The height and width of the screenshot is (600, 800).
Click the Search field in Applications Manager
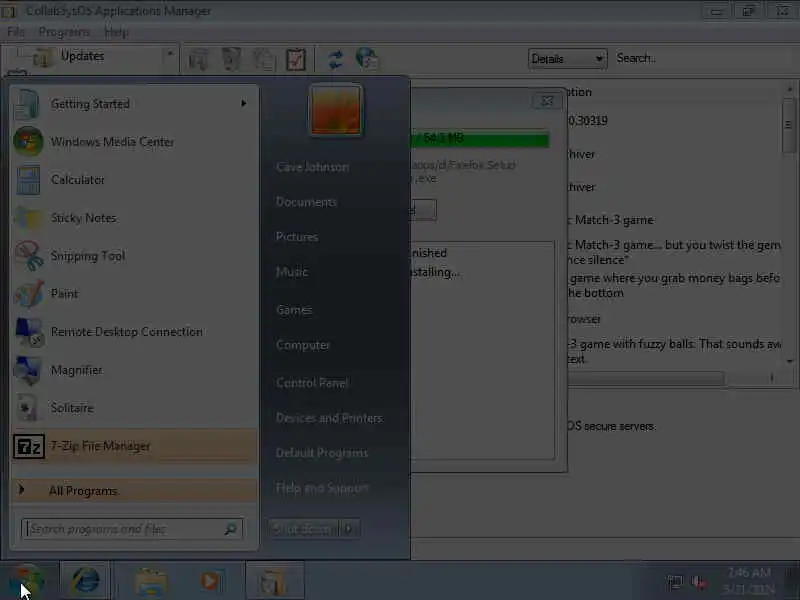pyautogui.click(x=704, y=58)
